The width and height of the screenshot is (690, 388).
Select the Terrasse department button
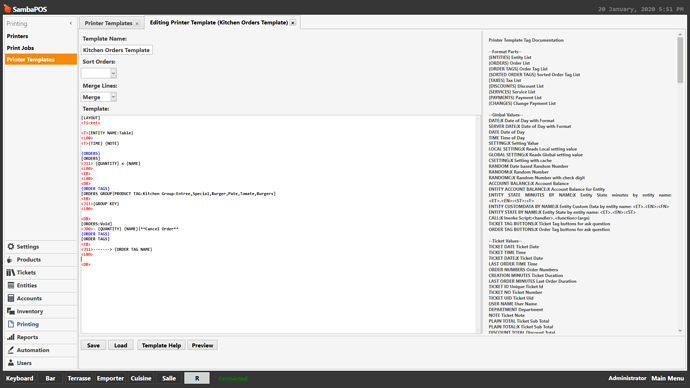click(x=79, y=378)
